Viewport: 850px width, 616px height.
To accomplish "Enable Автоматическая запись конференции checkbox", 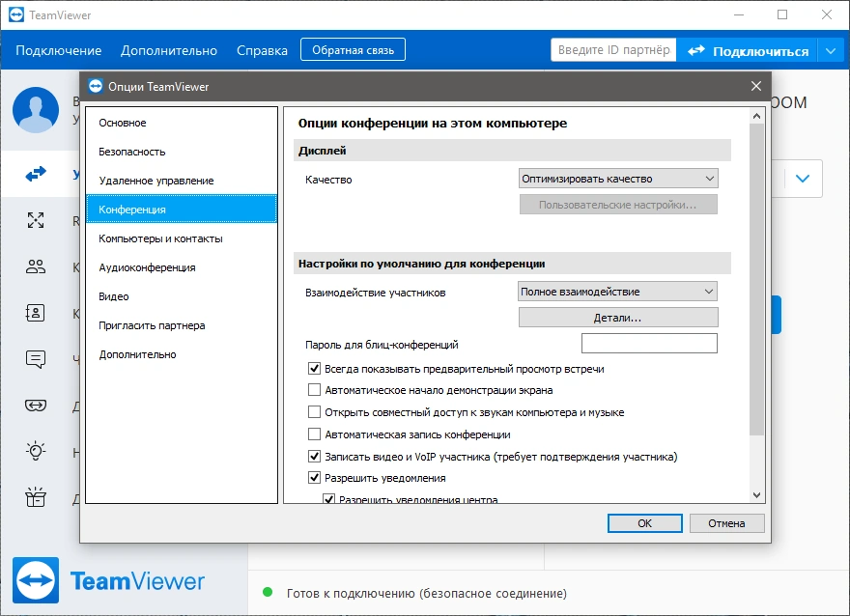I will point(315,434).
